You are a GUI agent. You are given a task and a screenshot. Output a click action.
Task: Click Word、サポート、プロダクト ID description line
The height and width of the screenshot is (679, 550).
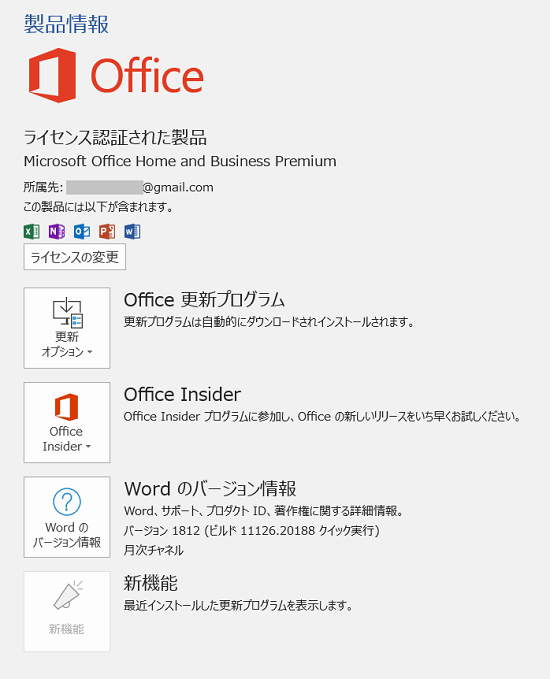pyautogui.click(x=264, y=511)
